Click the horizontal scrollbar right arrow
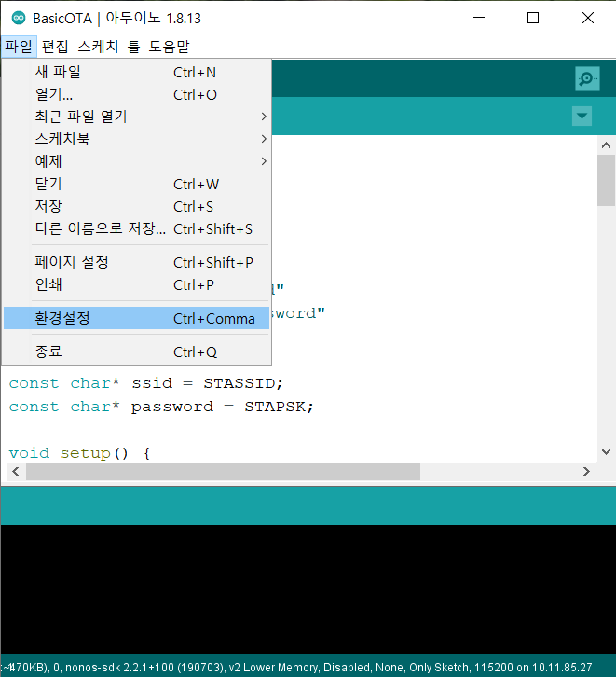The height and width of the screenshot is (677, 616). [586, 471]
